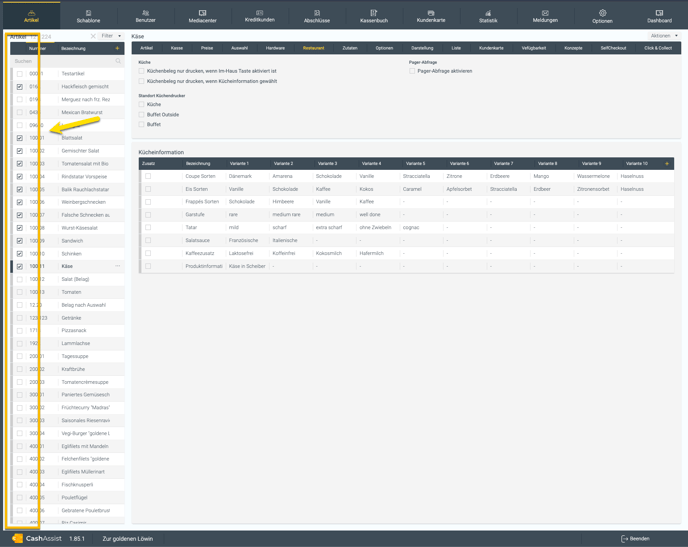
Task: Enable Pager-Abfrage aktivieren checkbox
Action: 413,71
